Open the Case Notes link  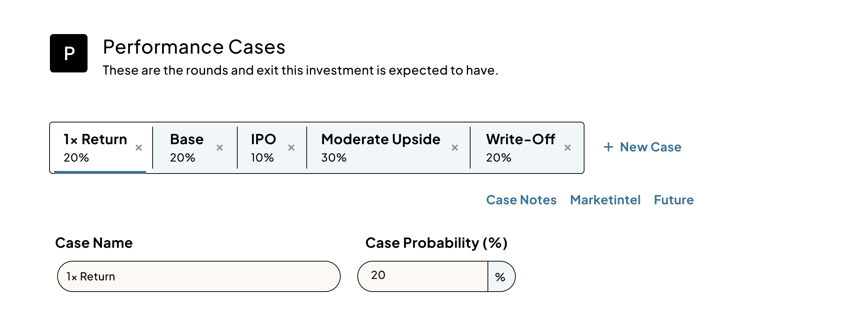[x=521, y=200]
